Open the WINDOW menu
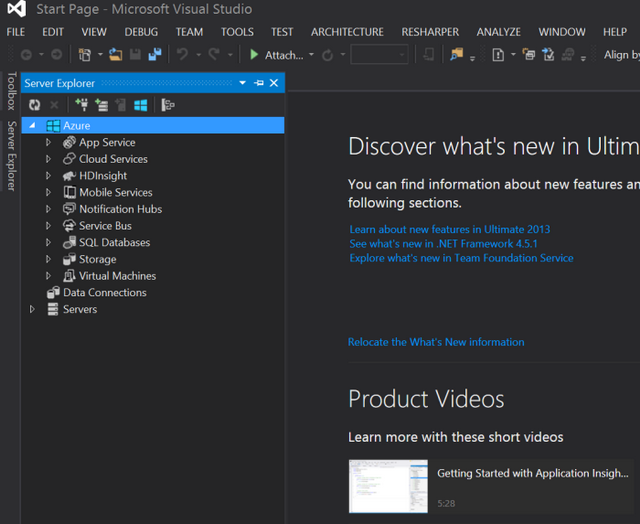 tap(562, 32)
